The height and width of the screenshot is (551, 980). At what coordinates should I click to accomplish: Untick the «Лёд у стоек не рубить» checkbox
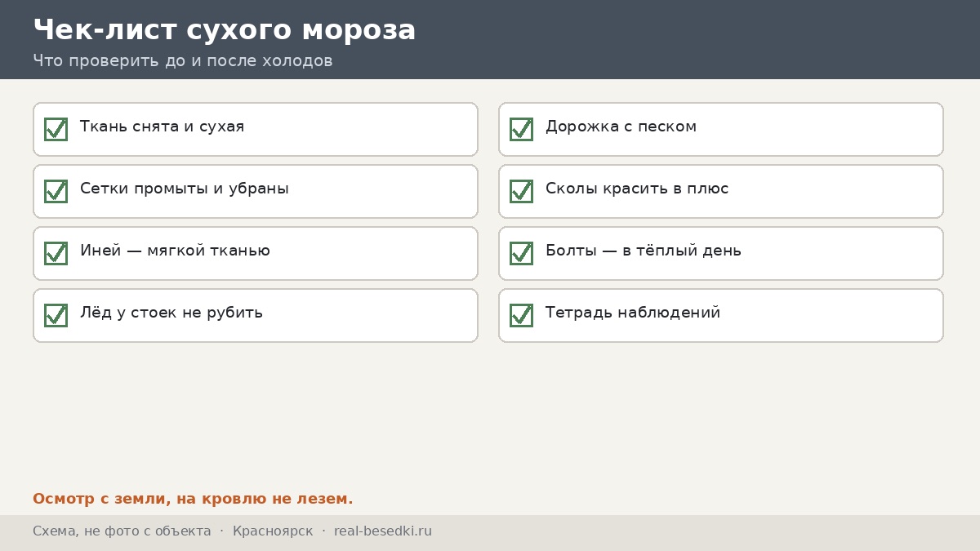coord(56,315)
